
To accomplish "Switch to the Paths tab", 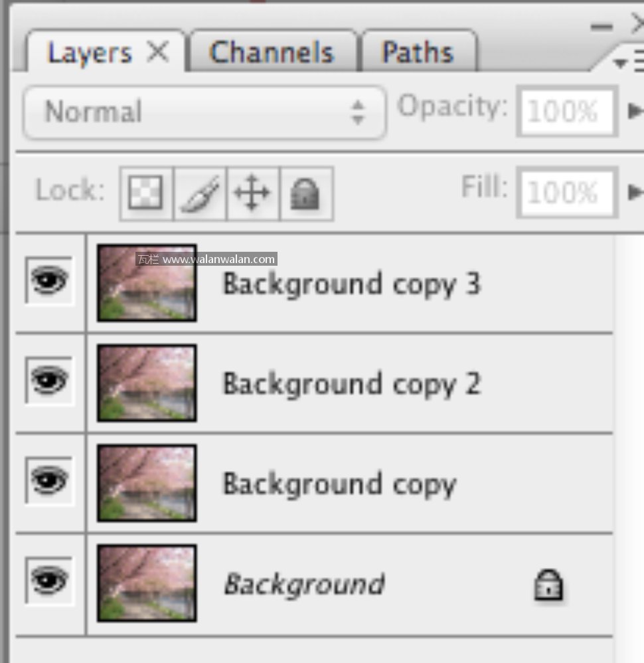I will 418,52.
